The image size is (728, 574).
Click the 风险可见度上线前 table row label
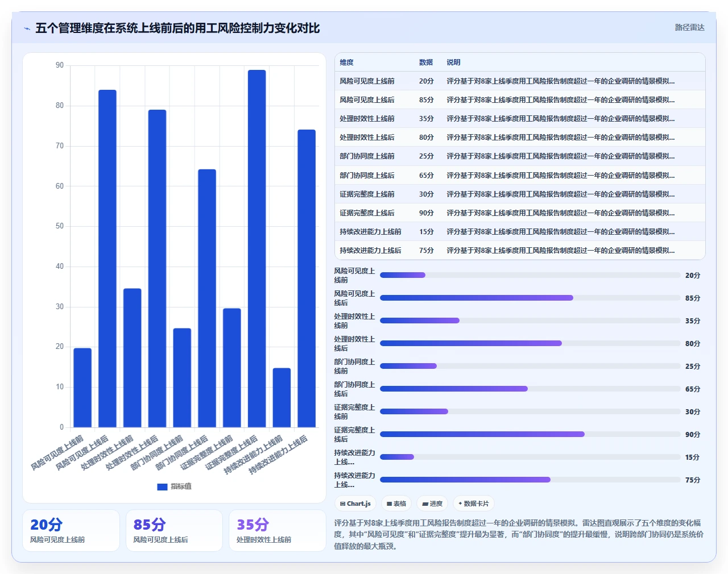point(367,81)
